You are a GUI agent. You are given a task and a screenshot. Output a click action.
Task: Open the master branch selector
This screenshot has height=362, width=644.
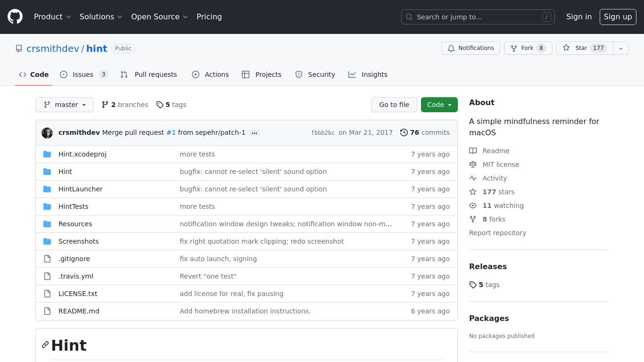click(x=65, y=105)
